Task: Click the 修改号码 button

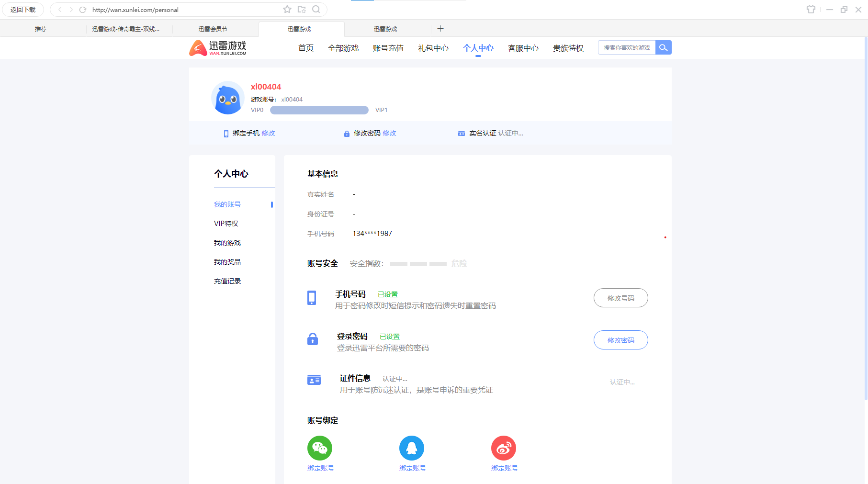Action: tap(620, 298)
